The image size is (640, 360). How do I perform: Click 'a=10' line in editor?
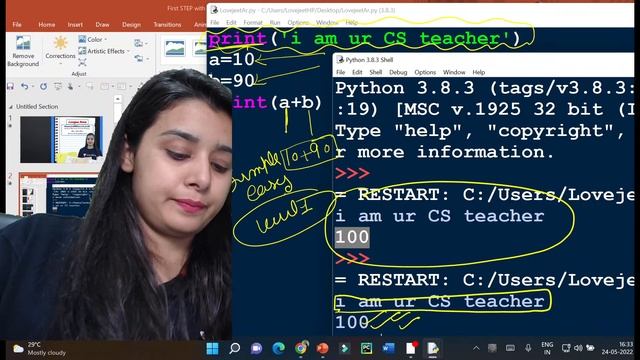point(231,60)
